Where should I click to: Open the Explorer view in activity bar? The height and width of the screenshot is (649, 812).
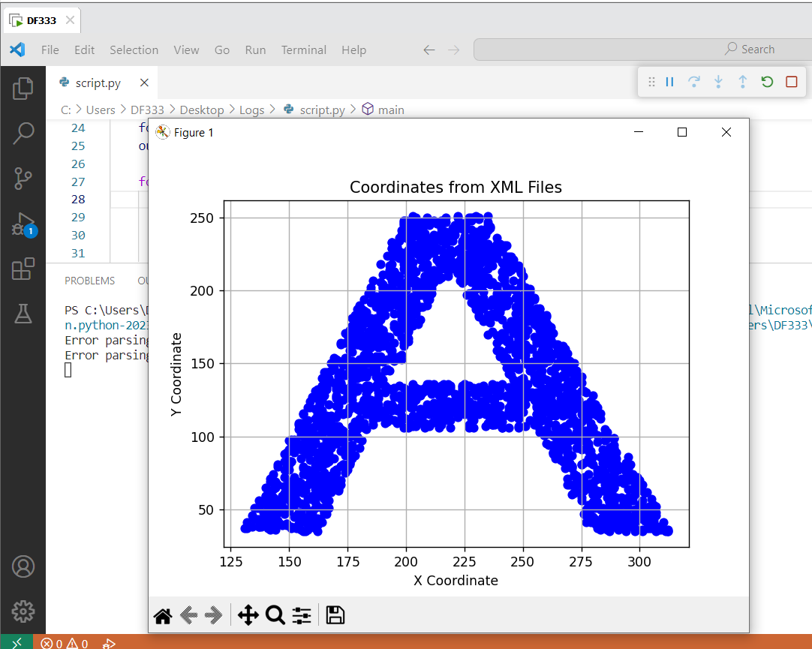pos(23,89)
